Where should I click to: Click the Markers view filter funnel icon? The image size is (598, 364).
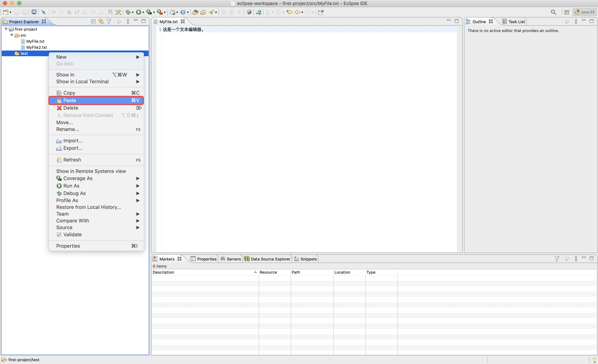click(557, 259)
